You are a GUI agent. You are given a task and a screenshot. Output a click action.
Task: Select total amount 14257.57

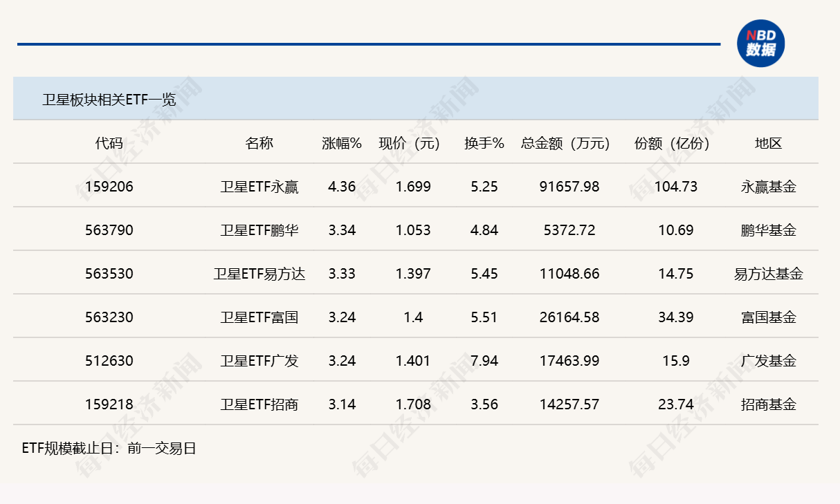569,404
